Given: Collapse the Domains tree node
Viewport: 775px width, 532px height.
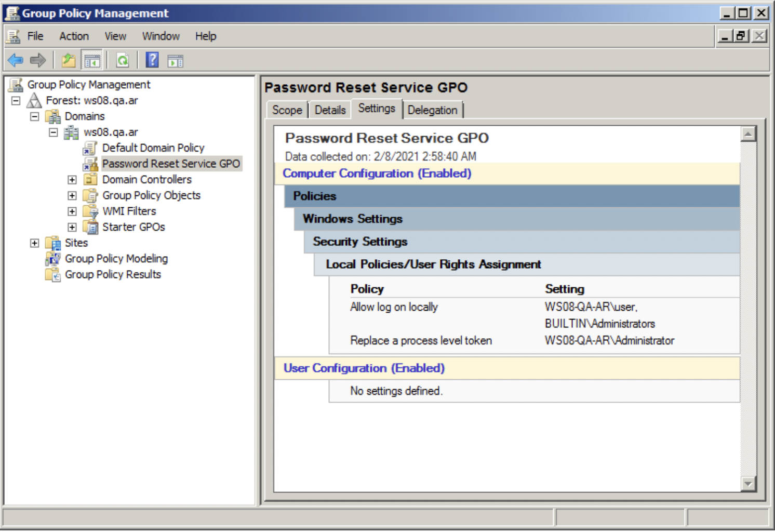Looking at the screenshot, I should click(x=35, y=116).
